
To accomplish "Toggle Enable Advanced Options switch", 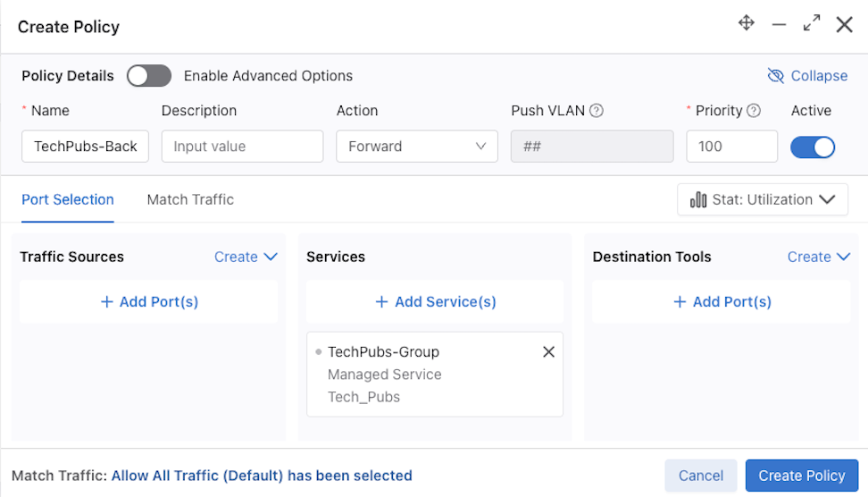I will (149, 76).
